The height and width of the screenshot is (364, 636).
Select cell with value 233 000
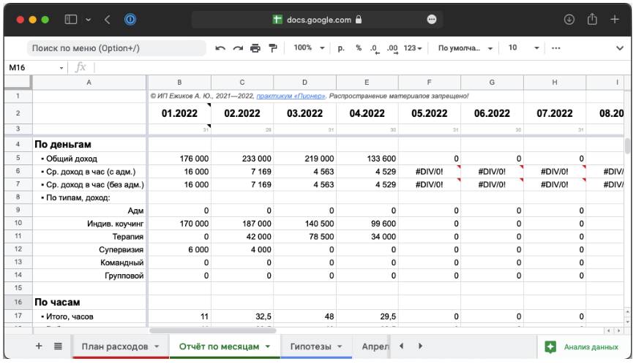(242, 159)
